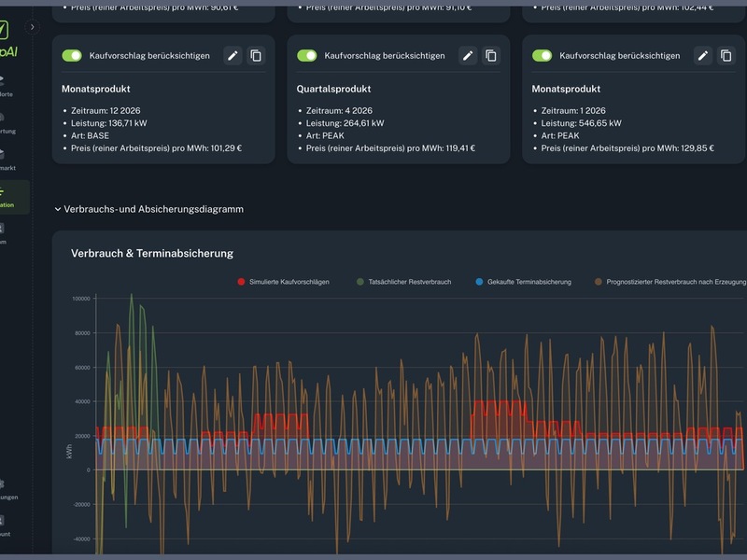Expand the sidebar with the chevron arrow
The height and width of the screenshot is (560, 747).
coord(32,27)
